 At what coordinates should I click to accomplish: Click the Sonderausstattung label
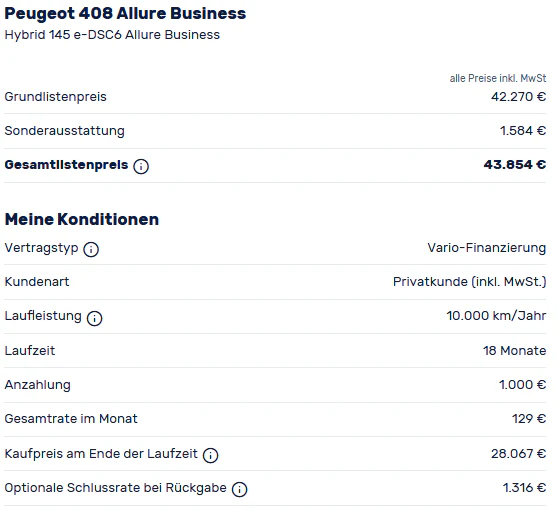(64, 131)
